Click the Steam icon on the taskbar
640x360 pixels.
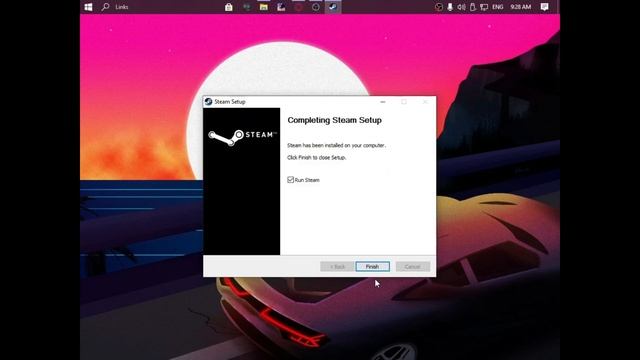pos(333,7)
